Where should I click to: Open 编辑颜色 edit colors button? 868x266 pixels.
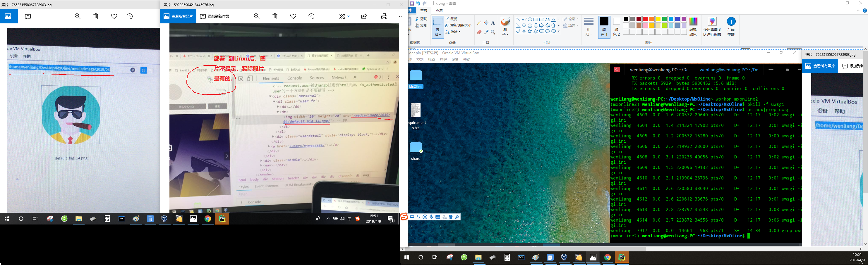(693, 27)
